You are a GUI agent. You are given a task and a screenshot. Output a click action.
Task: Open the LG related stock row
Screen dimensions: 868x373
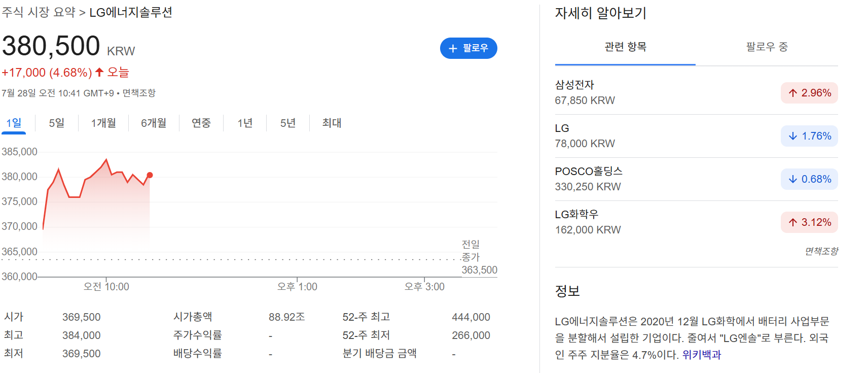point(696,136)
